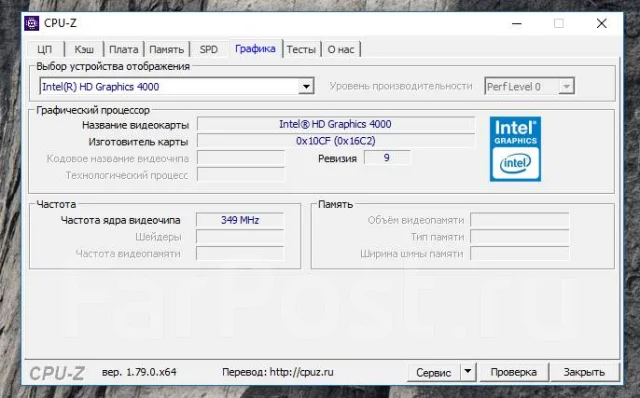Click the Частота group title

pyautogui.click(x=56, y=204)
